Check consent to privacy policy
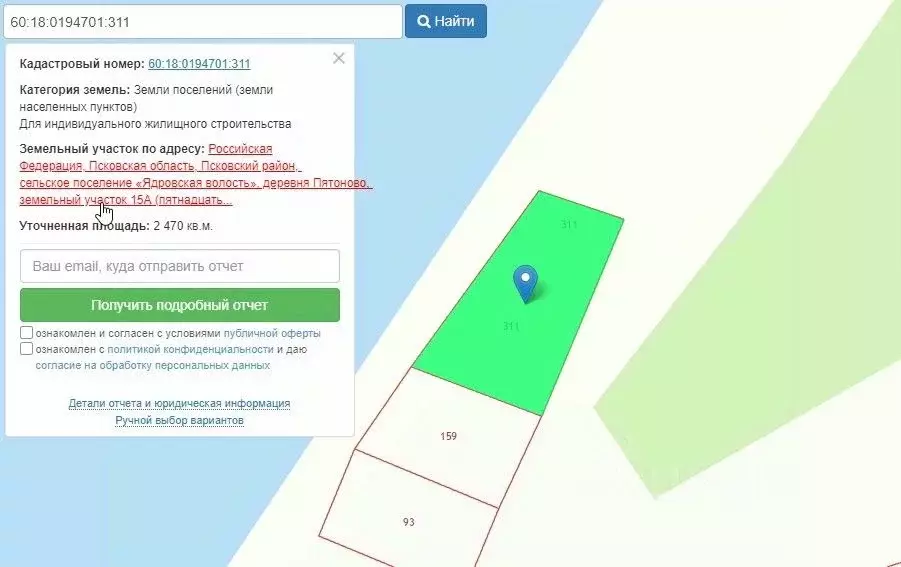The height and width of the screenshot is (567, 901). coord(26,349)
